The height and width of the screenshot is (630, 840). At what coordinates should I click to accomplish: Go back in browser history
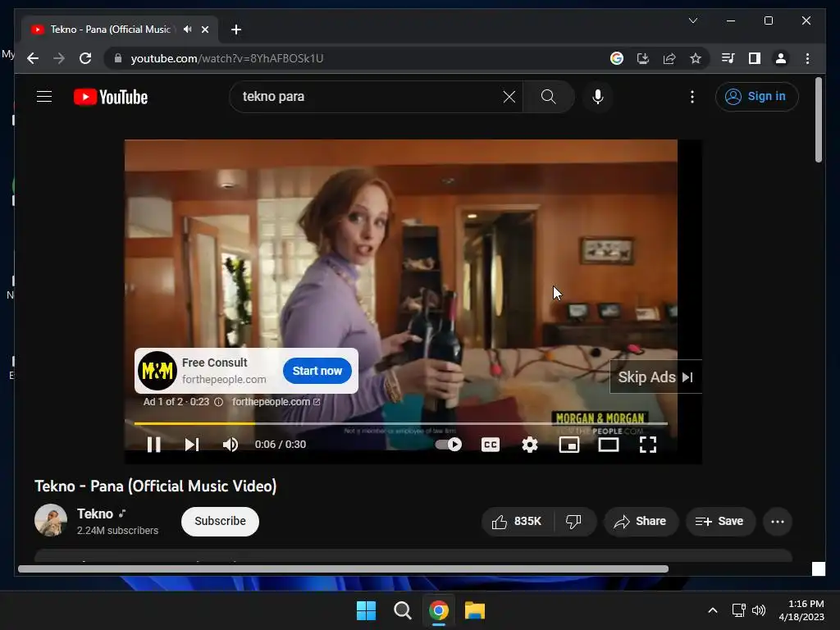click(33, 58)
